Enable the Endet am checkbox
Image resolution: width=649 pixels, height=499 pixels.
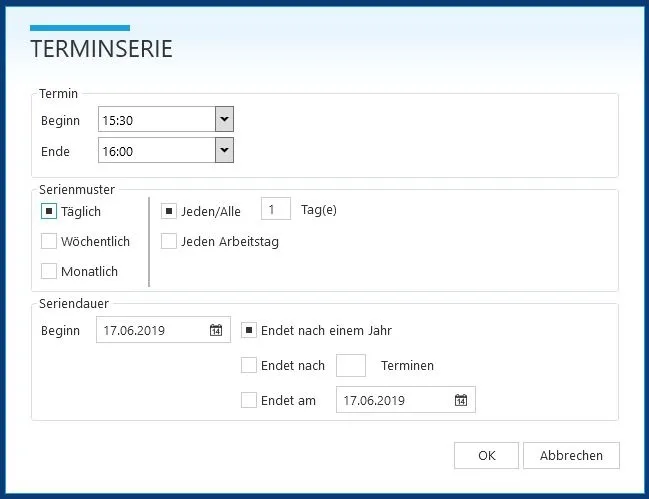point(249,400)
